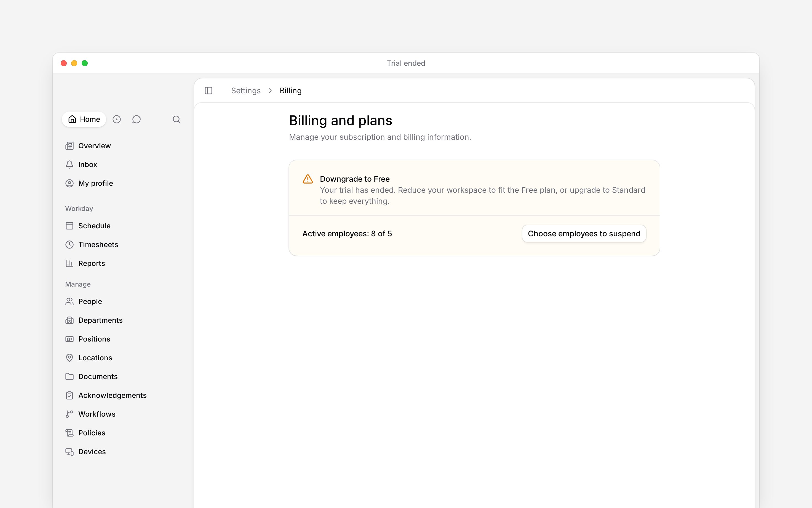Click the Settings breadcrumb link
This screenshot has height=508, width=812.
pos(245,91)
